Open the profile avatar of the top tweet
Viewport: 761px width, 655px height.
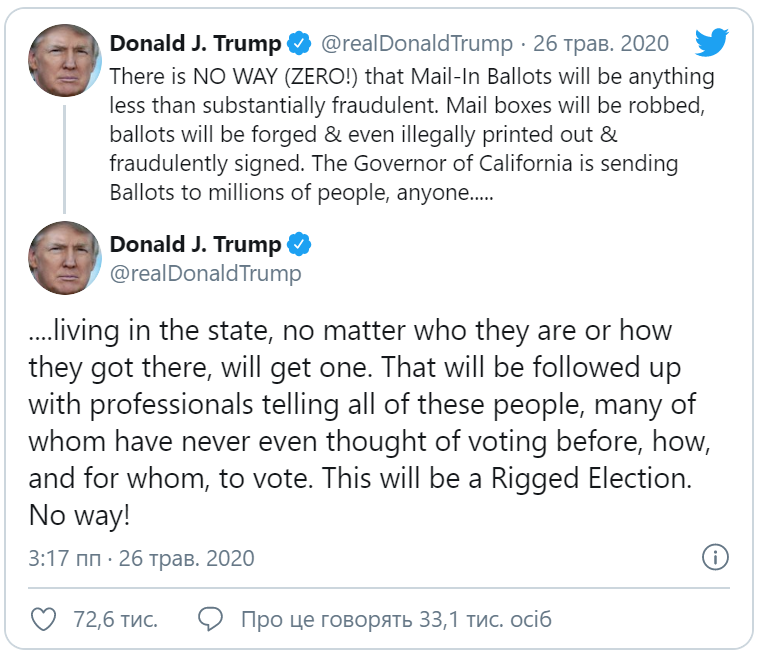click(65, 58)
